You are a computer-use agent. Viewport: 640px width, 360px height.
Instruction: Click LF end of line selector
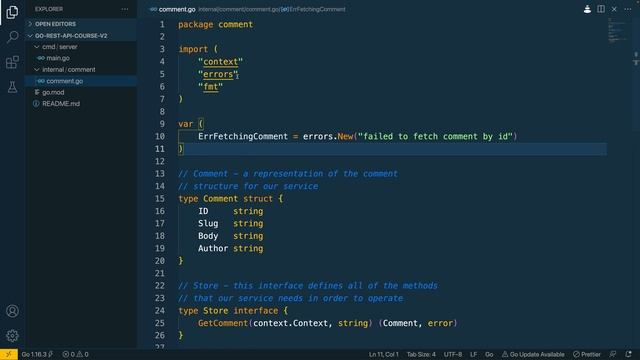pos(473,354)
